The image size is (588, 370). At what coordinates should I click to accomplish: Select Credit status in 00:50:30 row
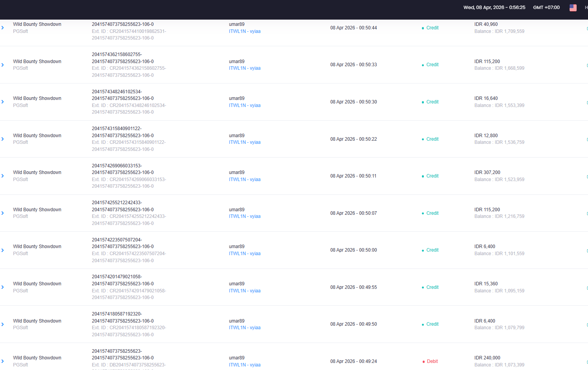432,102
